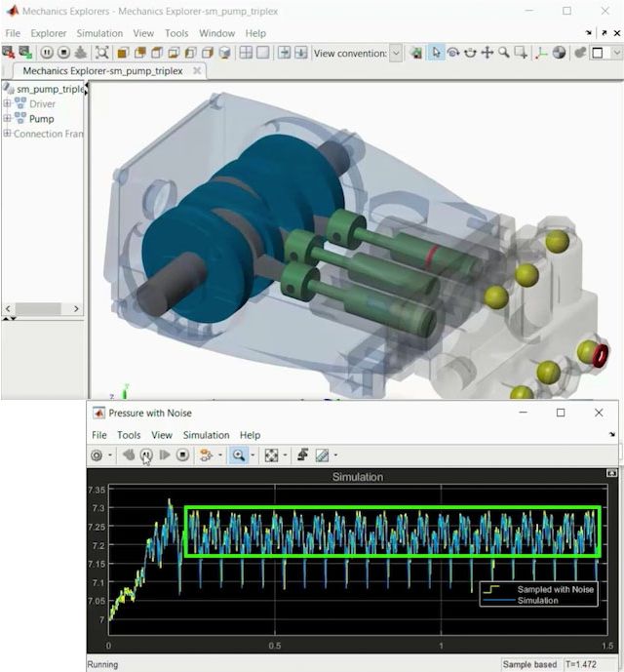The width and height of the screenshot is (624, 672).
Task: Open the Explorer menu
Action: point(49,33)
